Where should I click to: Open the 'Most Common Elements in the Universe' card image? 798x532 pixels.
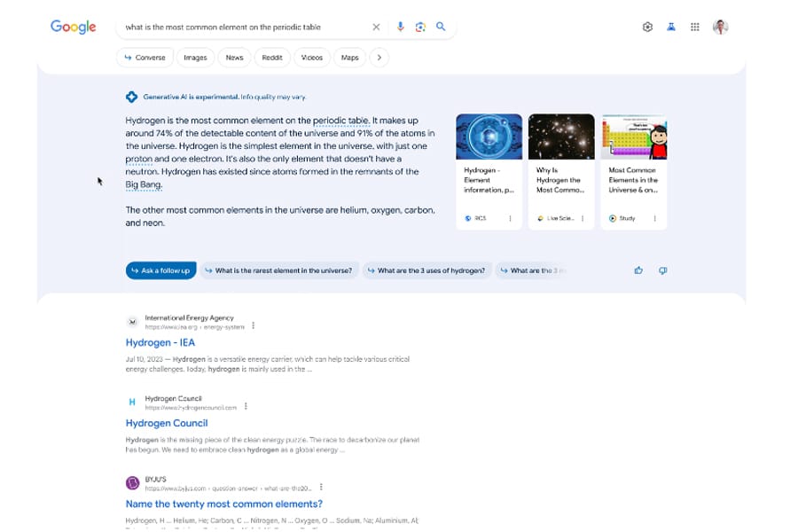(x=634, y=137)
